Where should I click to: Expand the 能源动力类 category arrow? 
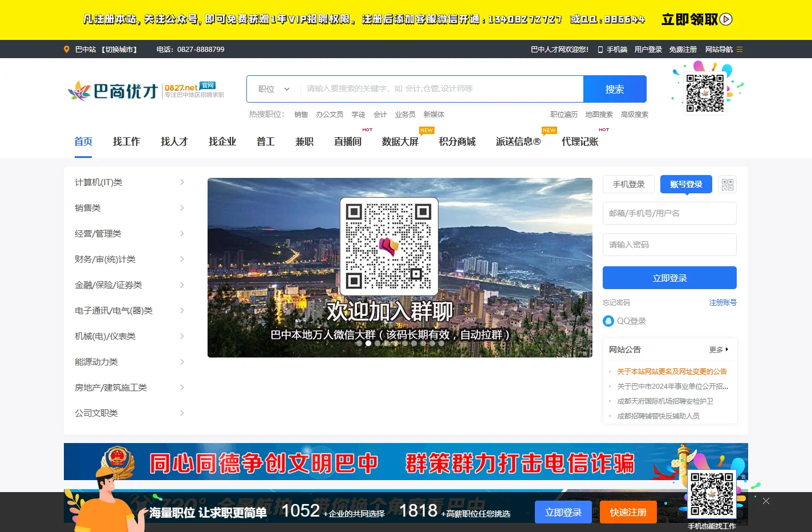tap(182, 362)
